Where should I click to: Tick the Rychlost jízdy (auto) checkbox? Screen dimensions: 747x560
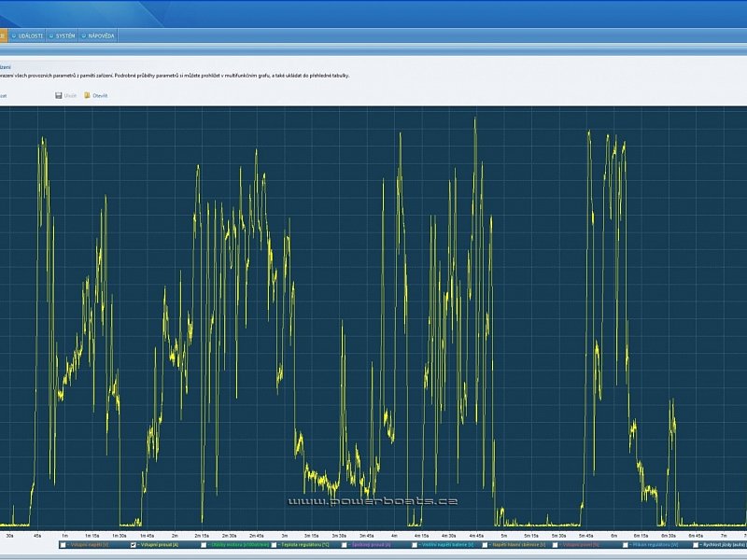click(696, 545)
